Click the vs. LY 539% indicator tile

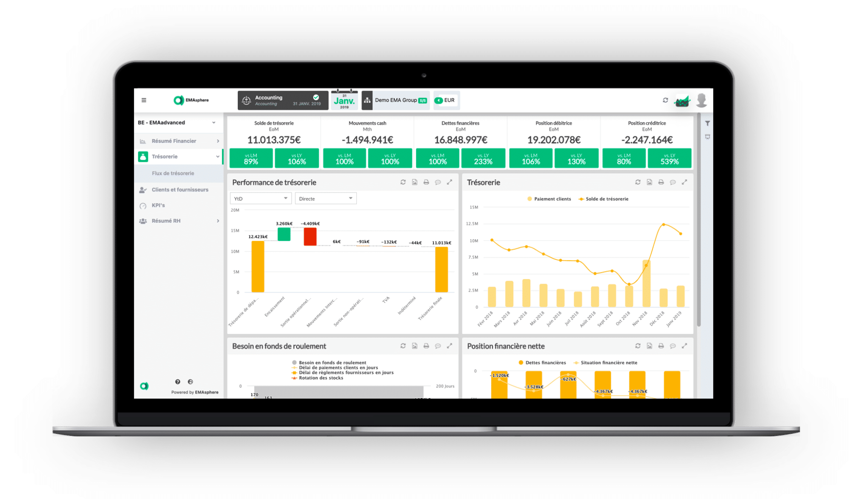[669, 158]
